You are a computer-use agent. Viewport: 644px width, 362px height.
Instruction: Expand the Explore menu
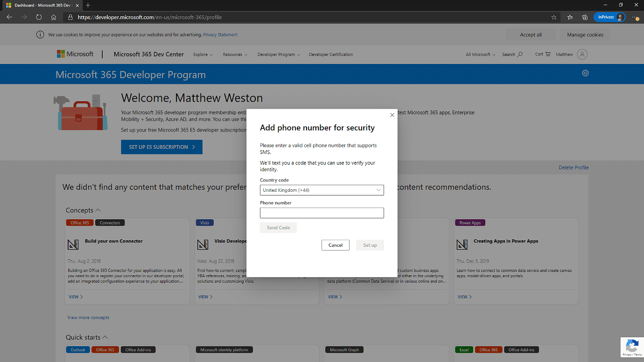(x=203, y=55)
